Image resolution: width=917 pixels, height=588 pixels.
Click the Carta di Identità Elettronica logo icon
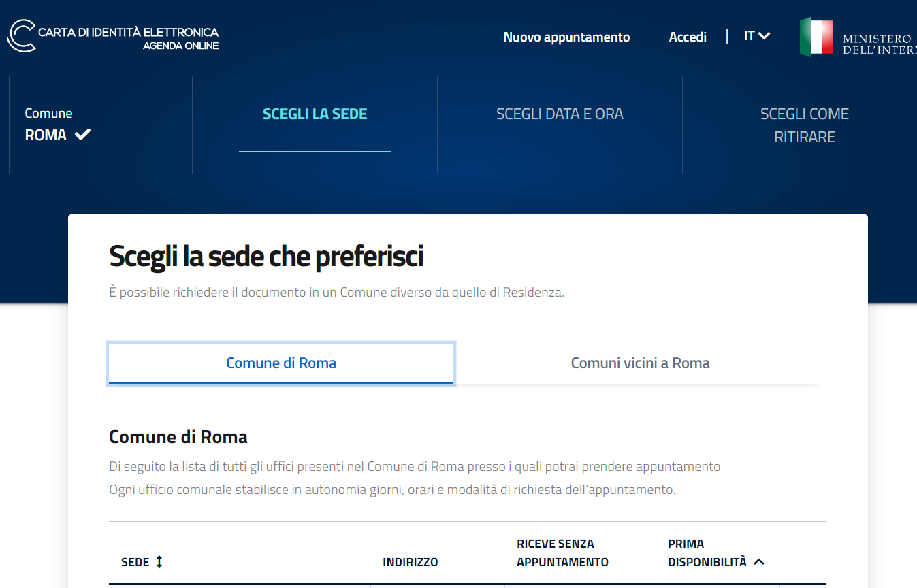[x=21, y=36]
